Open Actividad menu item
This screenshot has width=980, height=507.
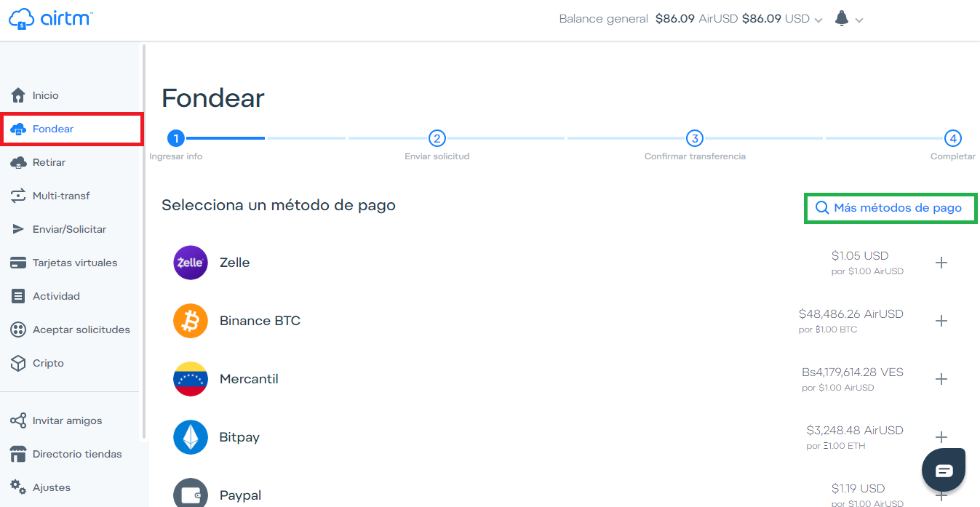(x=56, y=296)
